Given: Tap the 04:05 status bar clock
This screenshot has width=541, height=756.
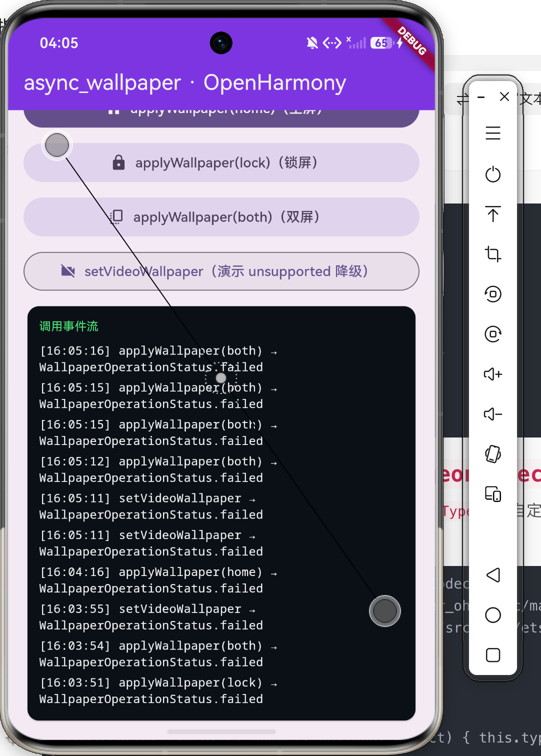Looking at the screenshot, I should pos(59,43).
